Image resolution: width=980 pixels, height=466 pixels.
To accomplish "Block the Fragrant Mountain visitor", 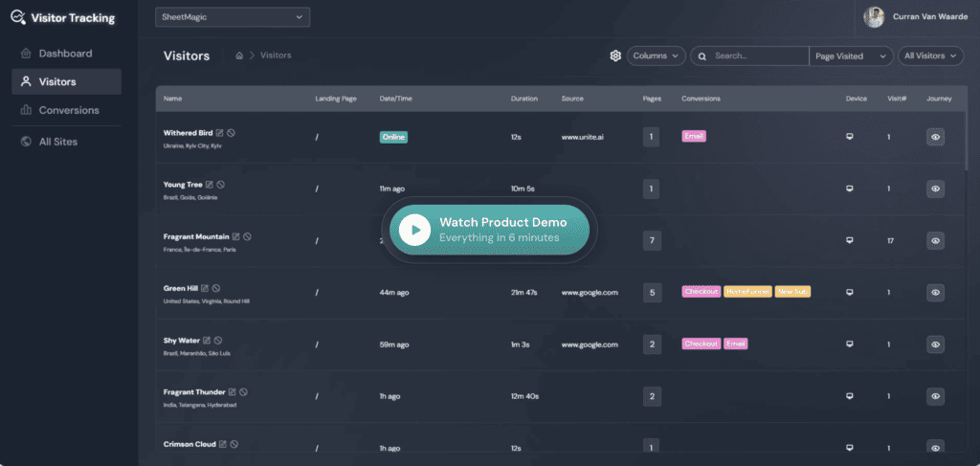I will [247, 236].
